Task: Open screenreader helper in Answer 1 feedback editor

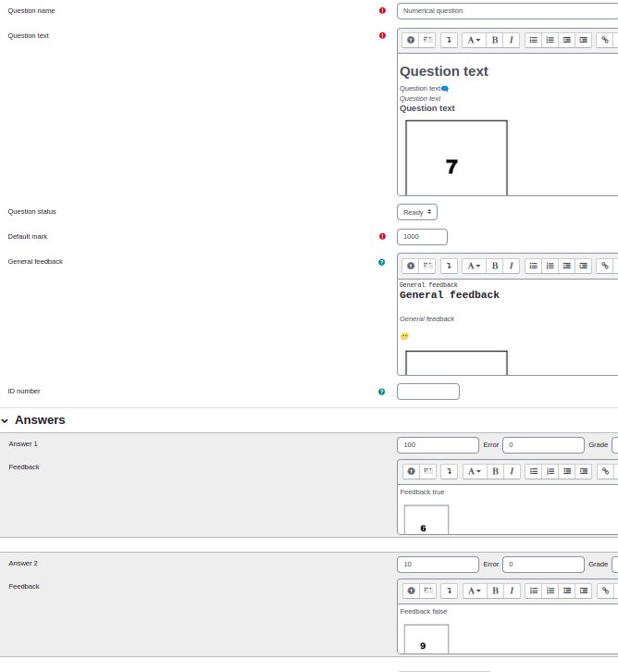Action: (427, 471)
